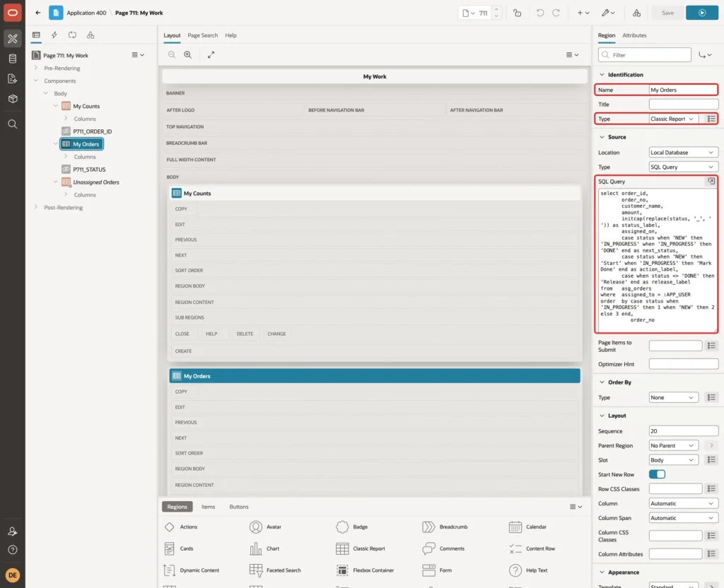Image resolution: width=724 pixels, height=588 pixels.
Task: Open Gallery cube icon in sidebar
Action: pyautogui.click(x=13, y=98)
